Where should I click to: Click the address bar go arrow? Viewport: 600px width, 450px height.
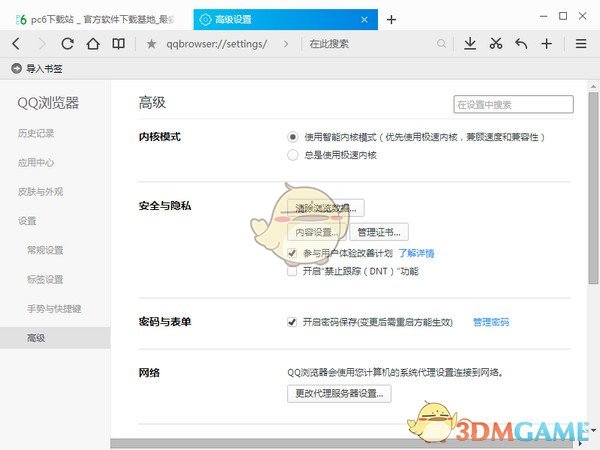[286, 44]
